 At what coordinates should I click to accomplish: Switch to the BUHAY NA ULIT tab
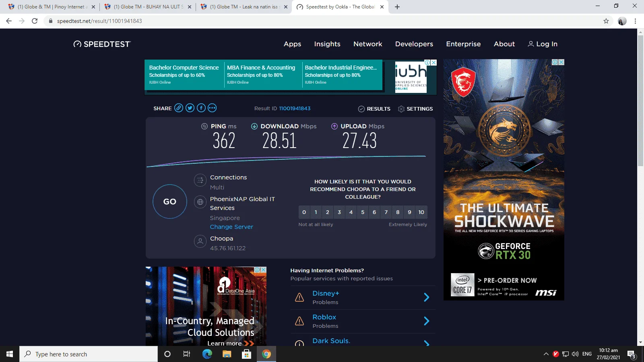tap(148, 7)
